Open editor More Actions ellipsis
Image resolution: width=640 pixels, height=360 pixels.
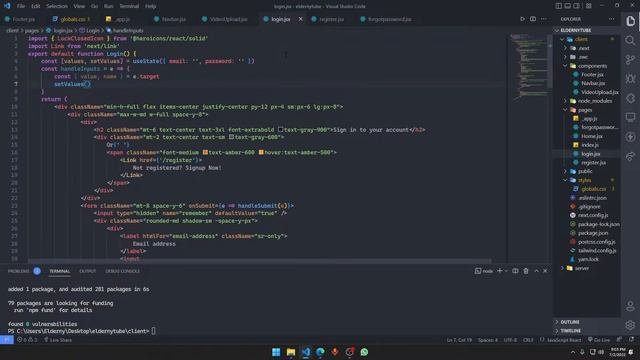[x=543, y=19]
